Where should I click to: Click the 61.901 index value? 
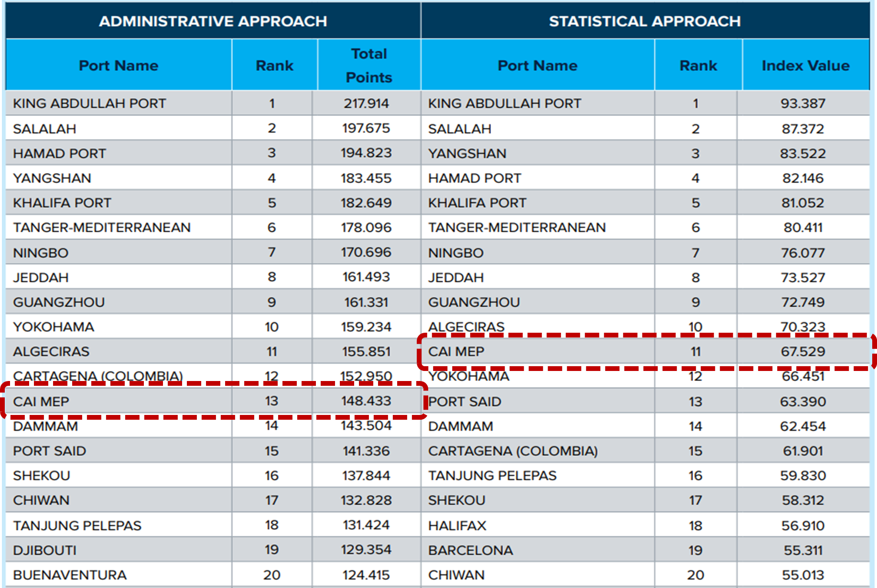click(x=803, y=451)
